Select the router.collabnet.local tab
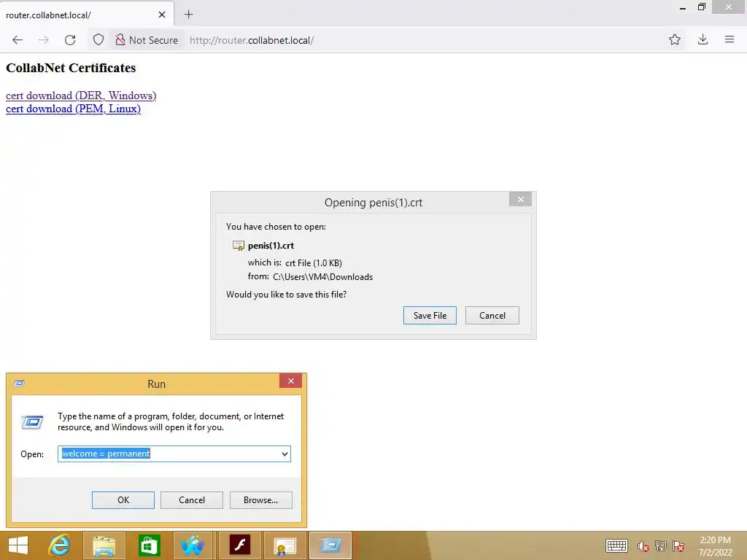The height and width of the screenshot is (560, 747). click(87, 15)
